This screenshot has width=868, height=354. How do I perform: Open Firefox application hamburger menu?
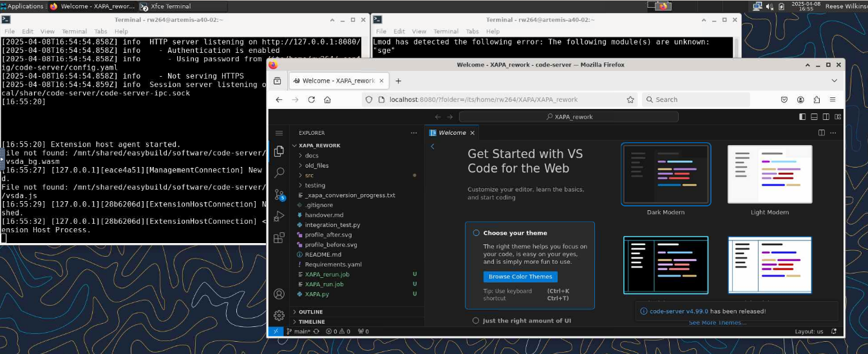pyautogui.click(x=833, y=100)
